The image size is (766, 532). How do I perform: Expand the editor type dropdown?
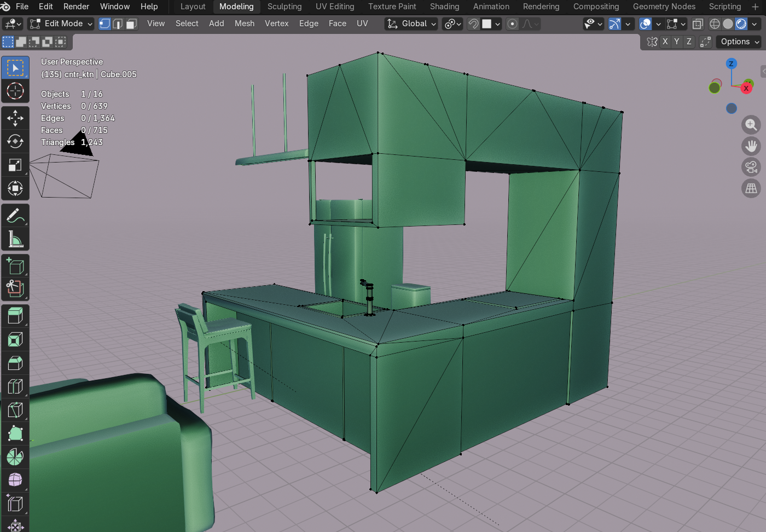point(13,24)
